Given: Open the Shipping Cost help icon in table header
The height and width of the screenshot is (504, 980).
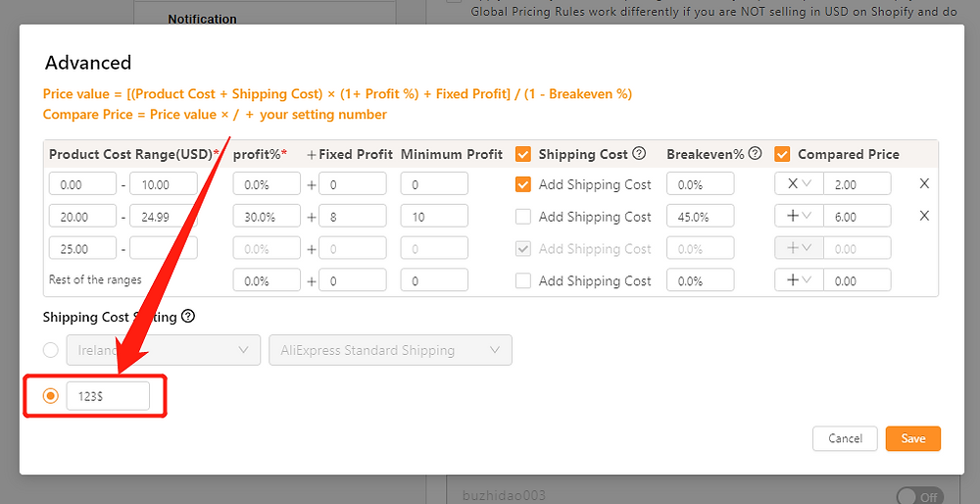Looking at the screenshot, I should click(639, 153).
